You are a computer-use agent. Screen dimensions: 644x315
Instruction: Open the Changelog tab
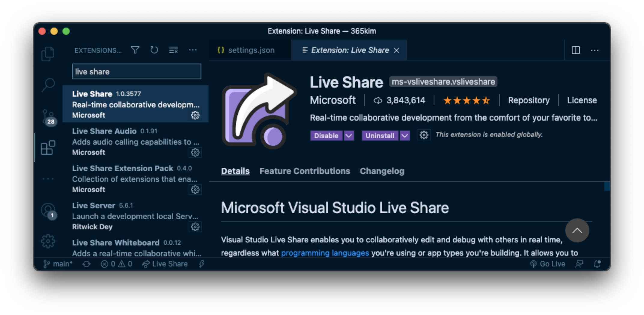(x=382, y=171)
